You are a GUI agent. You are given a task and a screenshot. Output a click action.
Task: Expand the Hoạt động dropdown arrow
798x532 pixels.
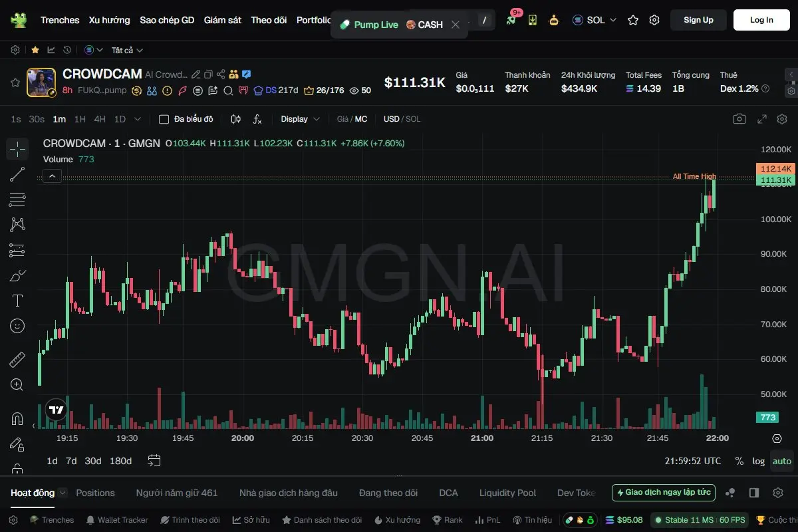[63, 493]
